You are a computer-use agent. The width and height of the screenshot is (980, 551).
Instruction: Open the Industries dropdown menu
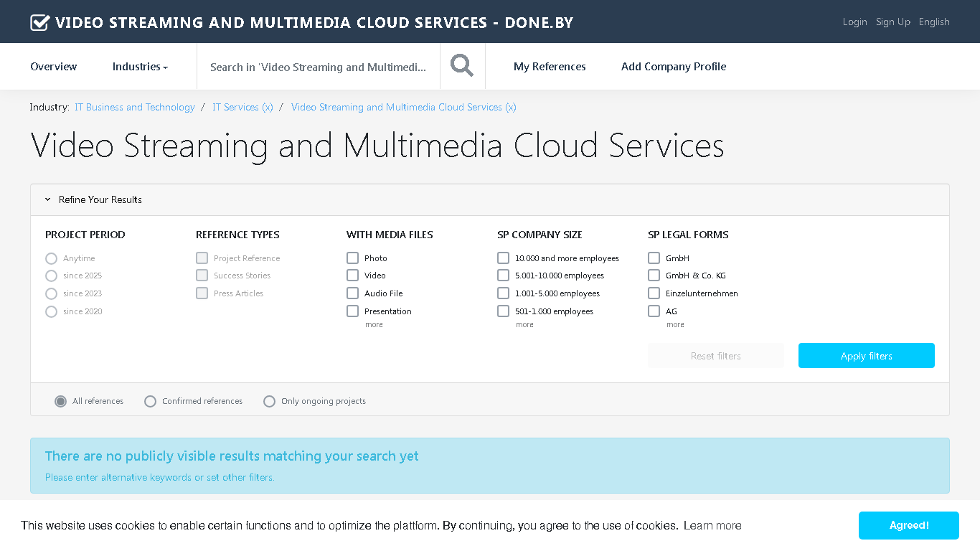[x=140, y=67]
